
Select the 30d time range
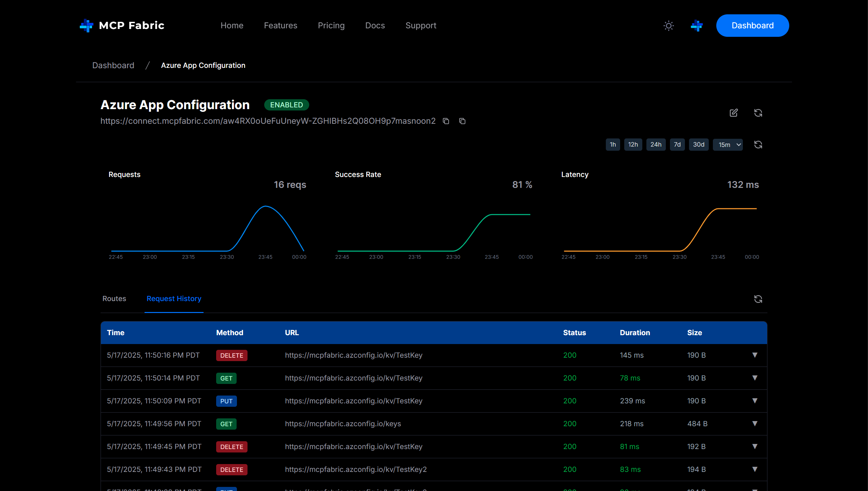(x=699, y=145)
